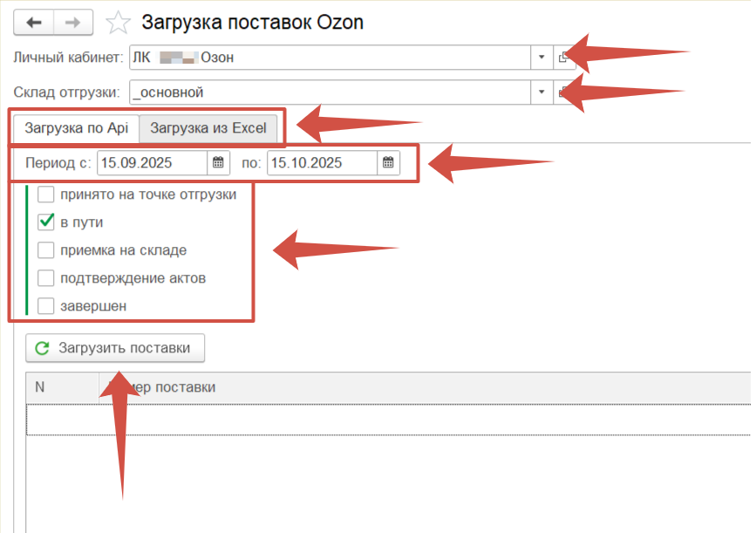Click the open icon beside Личный кабинет

(563, 58)
